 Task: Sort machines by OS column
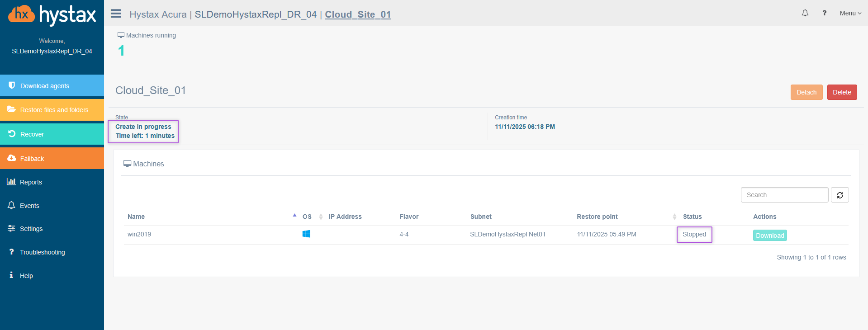[307, 217]
